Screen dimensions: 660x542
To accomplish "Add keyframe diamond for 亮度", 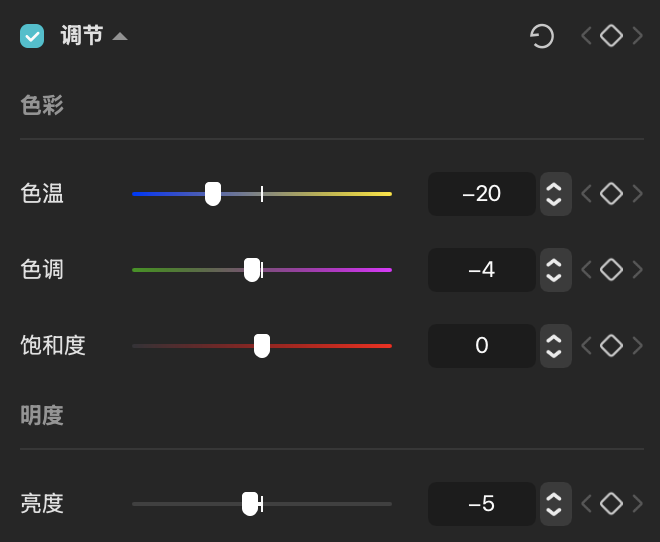I will tap(611, 504).
